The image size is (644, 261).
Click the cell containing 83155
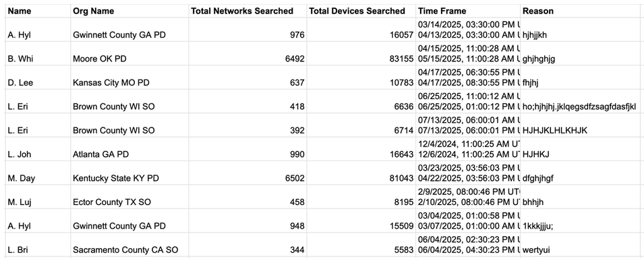pyautogui.click(x=361, y=53)
